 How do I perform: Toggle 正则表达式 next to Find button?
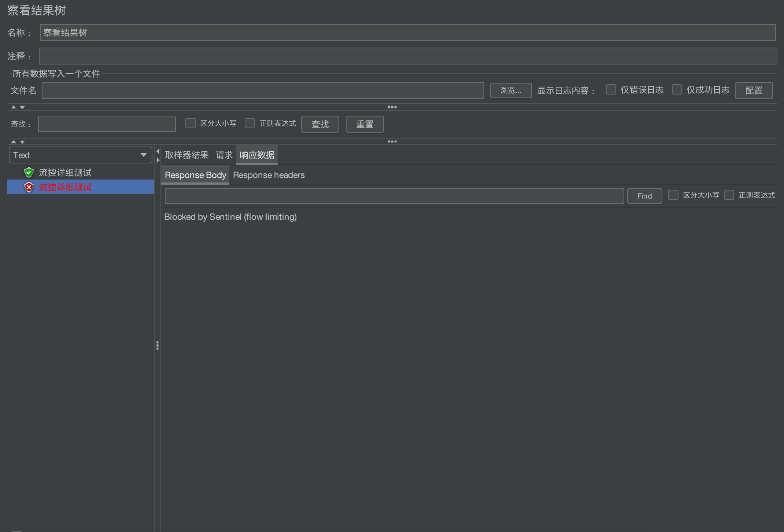[729, 195]
